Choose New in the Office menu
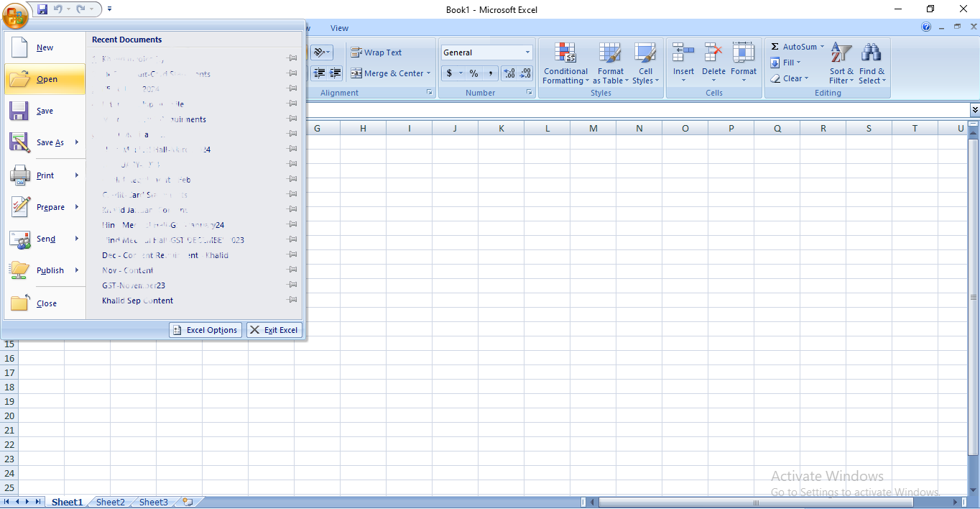Viewport: 980px width, 509px height. [45, 47]
